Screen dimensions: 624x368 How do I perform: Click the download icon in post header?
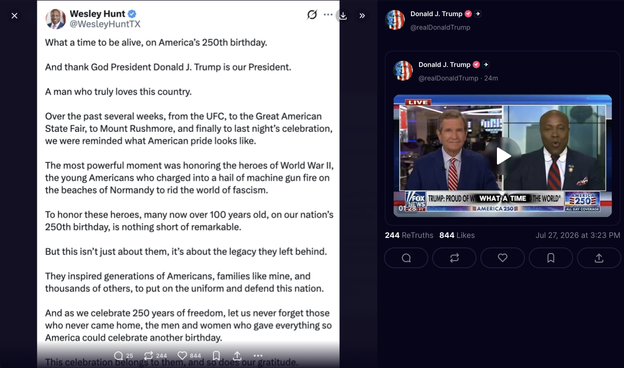(343, 16)
